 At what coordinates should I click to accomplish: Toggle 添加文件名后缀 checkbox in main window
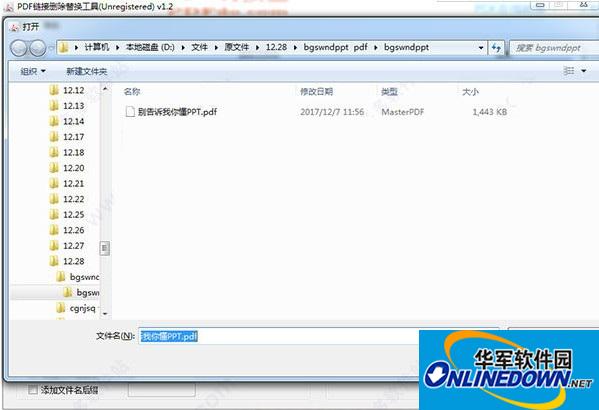33,390
